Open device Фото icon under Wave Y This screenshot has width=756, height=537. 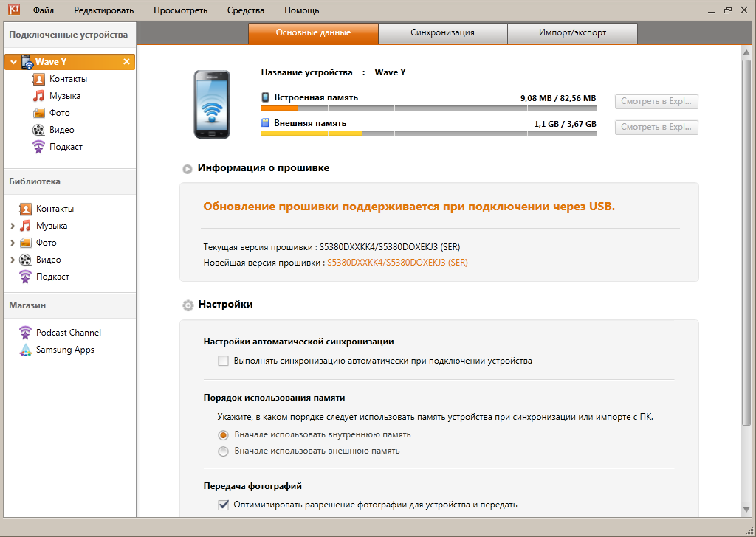[38, 113]
